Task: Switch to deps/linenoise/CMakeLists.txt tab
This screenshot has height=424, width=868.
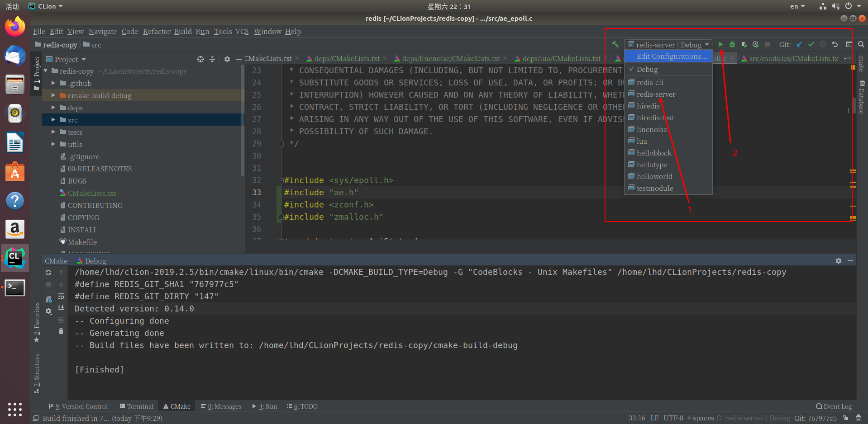Action: click(x=451, y=59)
